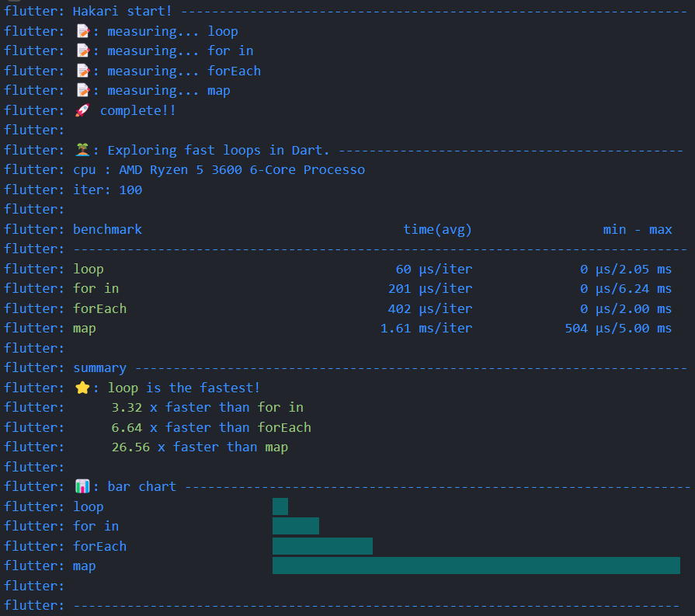The width and height of the screenshot is (695, 616).
Task: Click the short teal bar for loop
Action: 280,506
